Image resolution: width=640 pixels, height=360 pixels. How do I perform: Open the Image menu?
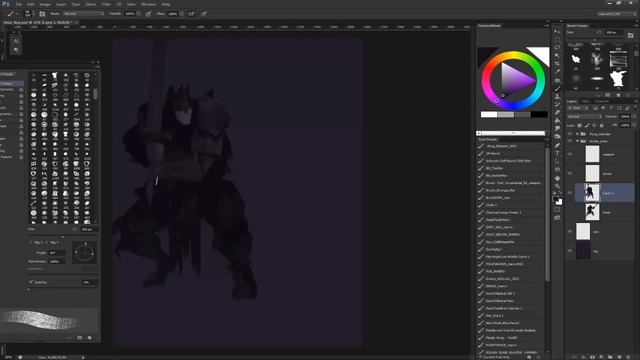45,4
